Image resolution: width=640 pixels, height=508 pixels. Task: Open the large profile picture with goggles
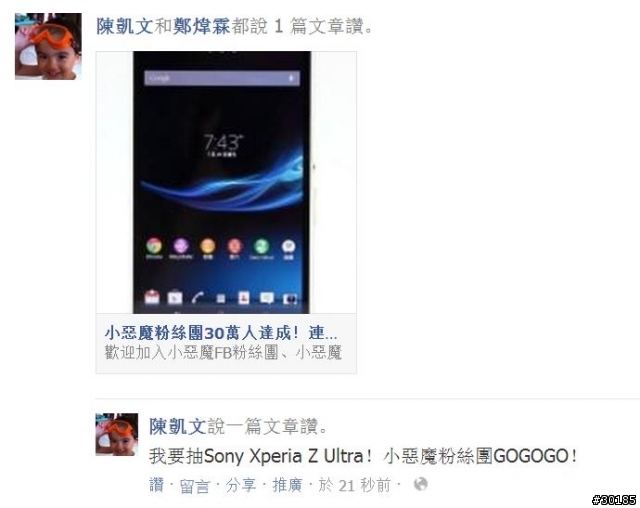point(48,46)
